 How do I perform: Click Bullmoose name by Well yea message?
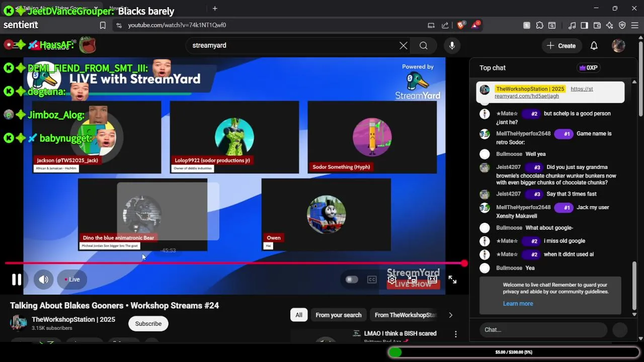click(x=509, y=154)
